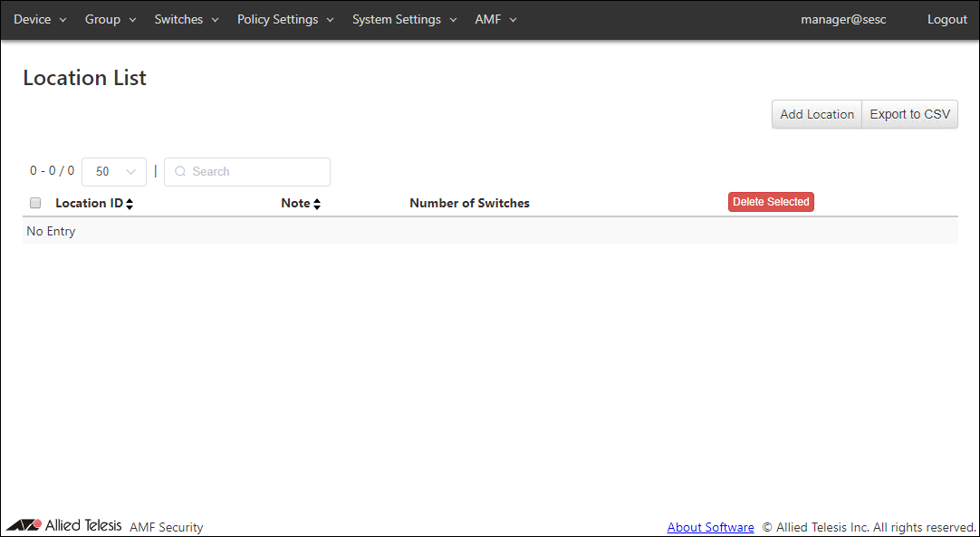Click the red Delete Selected button
The width and height of the screenshot is (980, 537).
tap(771, 202)
